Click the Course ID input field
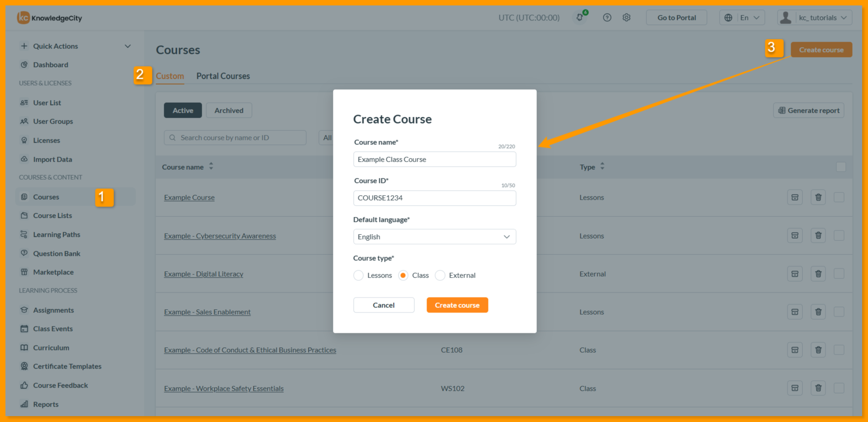Screen dimensions: 868x422 point(434,198)
